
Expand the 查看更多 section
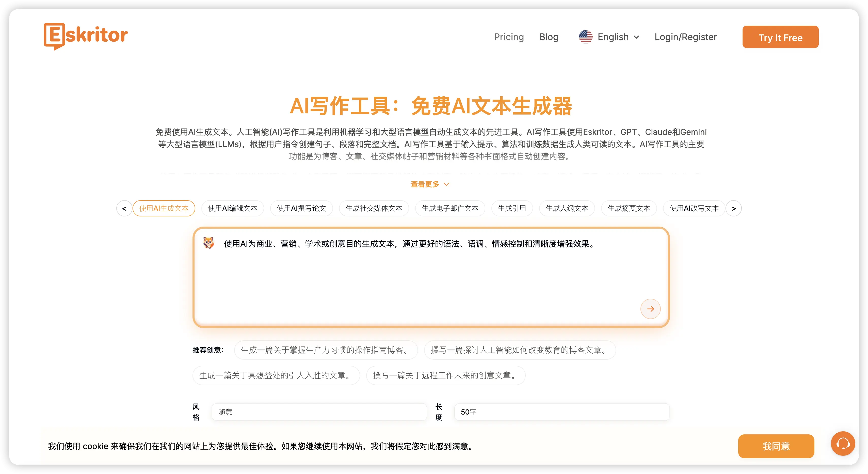coord(430,184)
